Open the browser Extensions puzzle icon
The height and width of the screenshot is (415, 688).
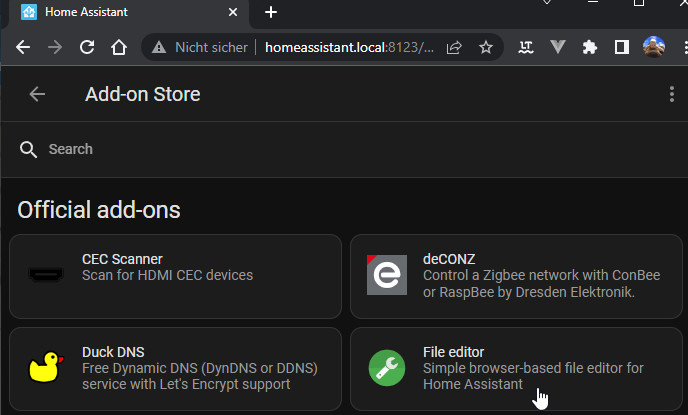[x=589, y=47]
